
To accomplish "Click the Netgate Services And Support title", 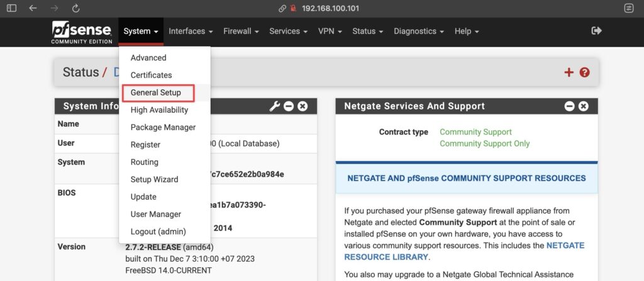I will 414,106.
